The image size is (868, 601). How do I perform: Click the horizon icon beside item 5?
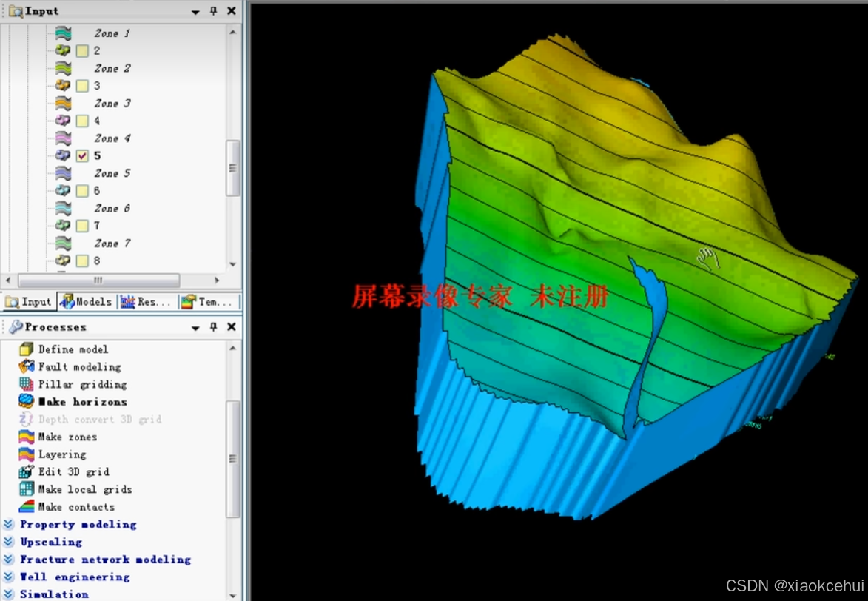(x=63, y=155)
